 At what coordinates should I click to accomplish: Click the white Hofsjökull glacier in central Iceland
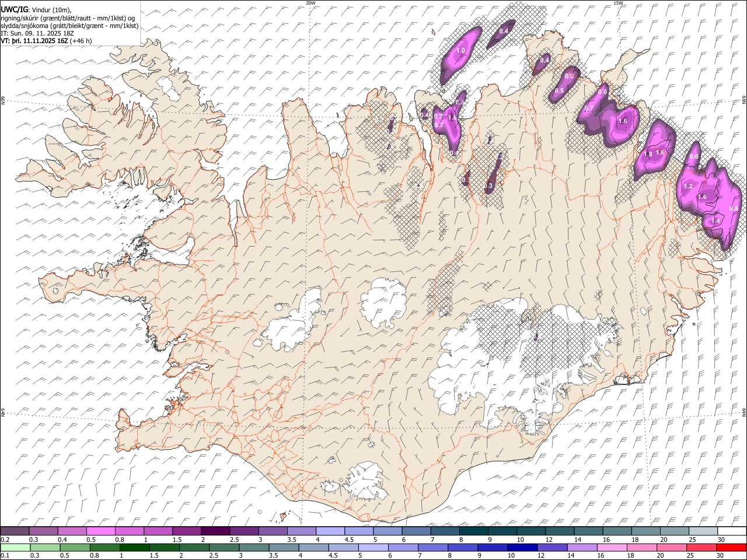(x=383, y=303)
